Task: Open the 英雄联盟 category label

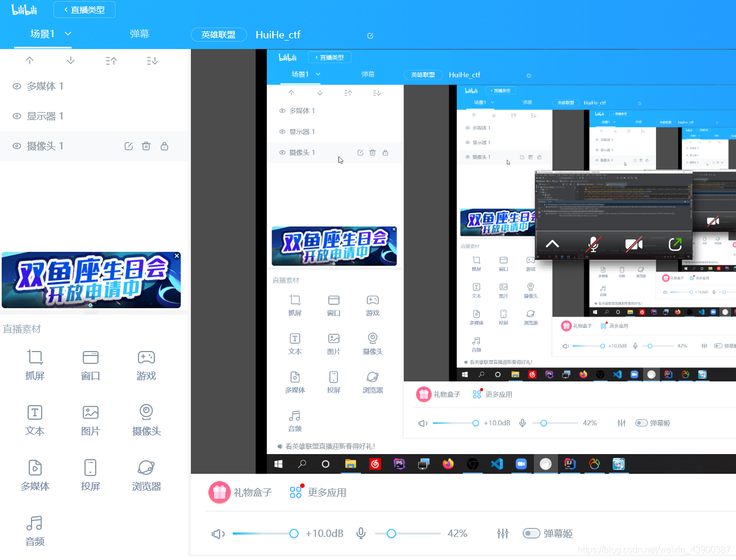Action: click(218, 34)
